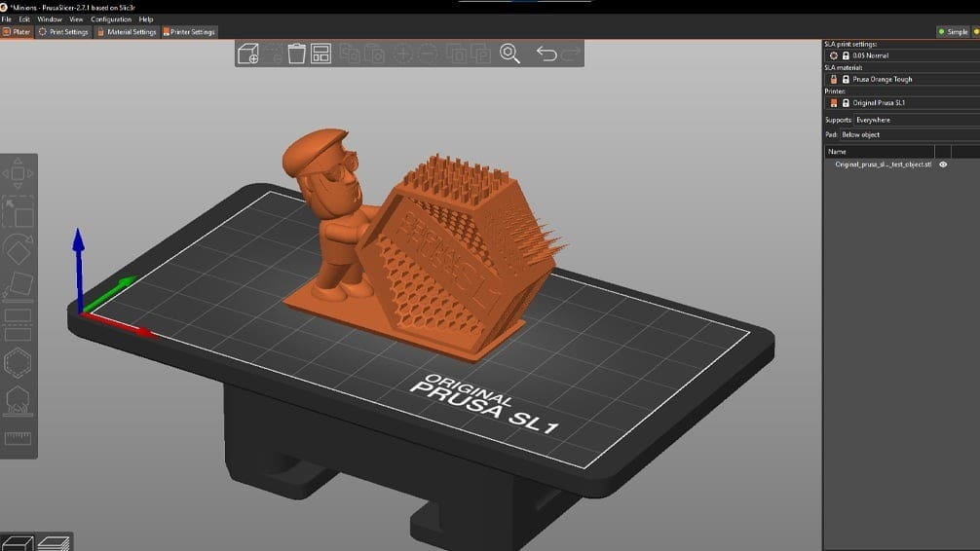This screenshot has width=980, height=551.
Task: Click the dimmed Delete all icon
Action: 274,54
